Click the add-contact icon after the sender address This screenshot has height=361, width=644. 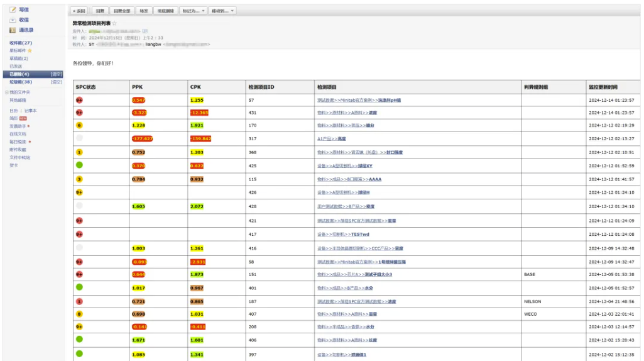pyautogui.click(x=145, y=31)
